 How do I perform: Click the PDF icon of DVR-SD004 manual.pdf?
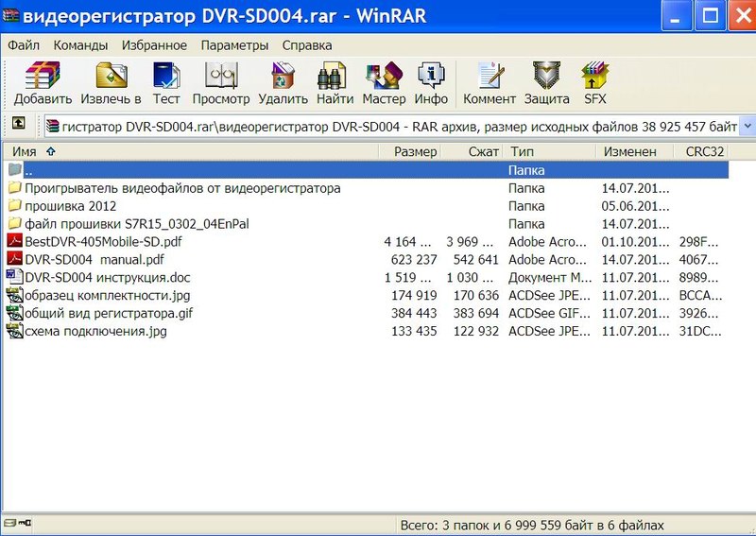tap(14, 259)
